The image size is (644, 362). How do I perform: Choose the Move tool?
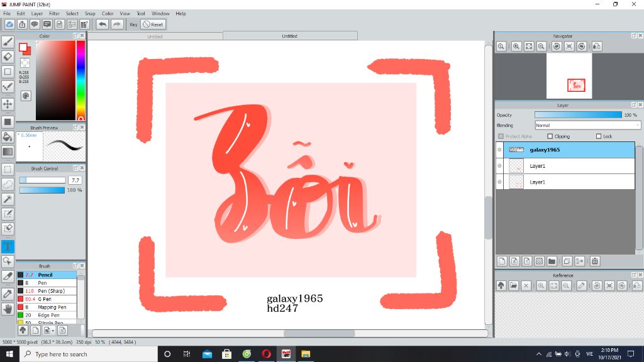click(8, 104)
